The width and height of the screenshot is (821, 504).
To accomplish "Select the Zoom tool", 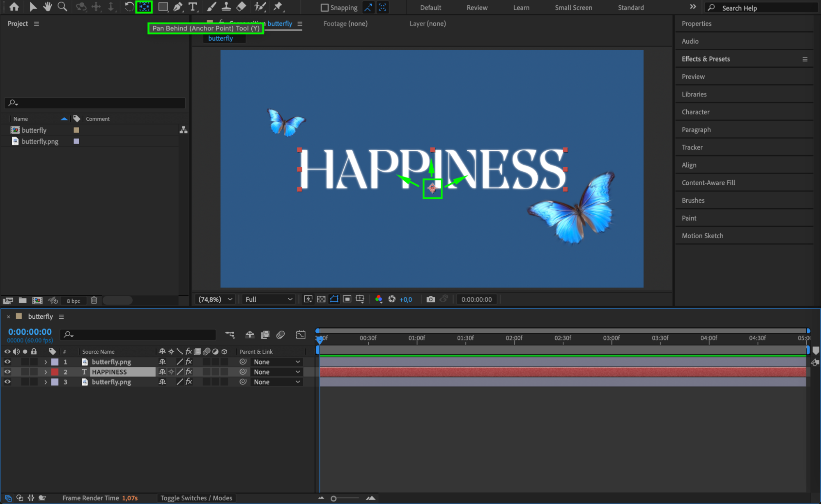I will [x=62, y=7].
